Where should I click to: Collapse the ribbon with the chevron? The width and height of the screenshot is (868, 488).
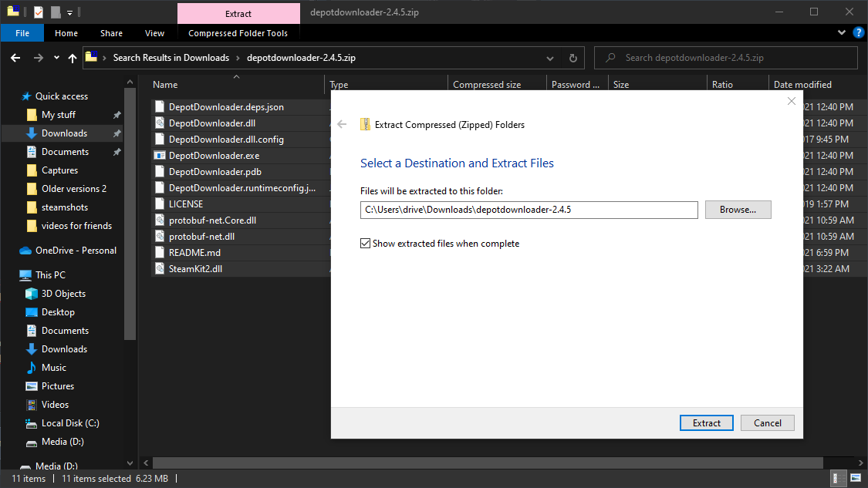tap(842, 33)
